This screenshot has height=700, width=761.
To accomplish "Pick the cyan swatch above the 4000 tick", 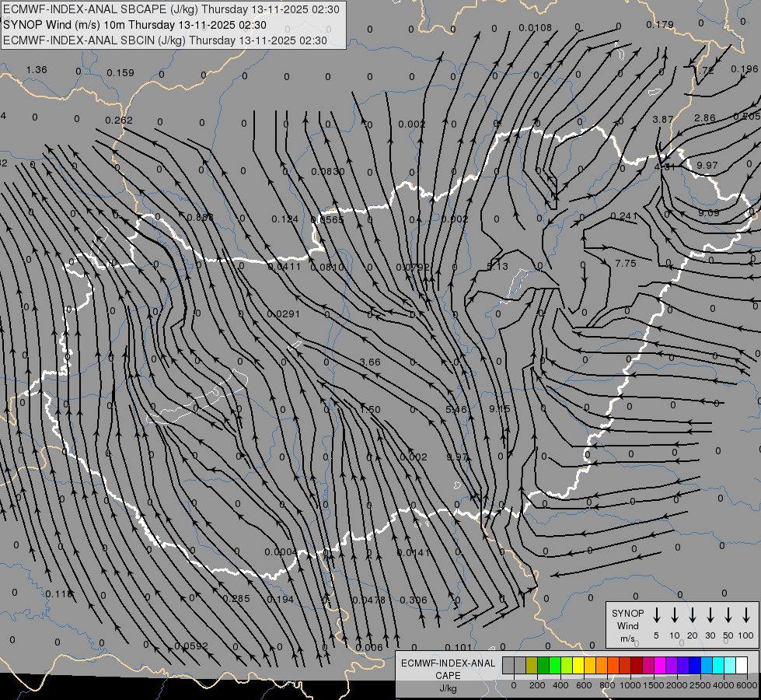I will click(x=718, y=666).
